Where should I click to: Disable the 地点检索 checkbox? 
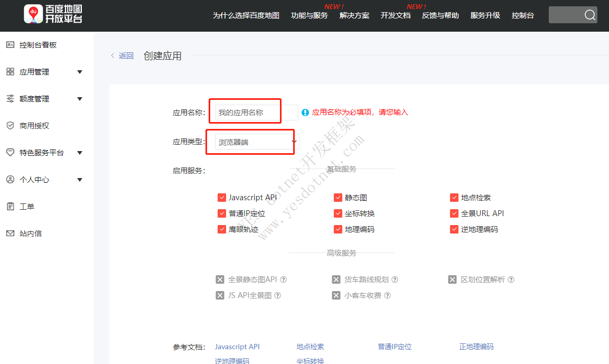(454, 198)
